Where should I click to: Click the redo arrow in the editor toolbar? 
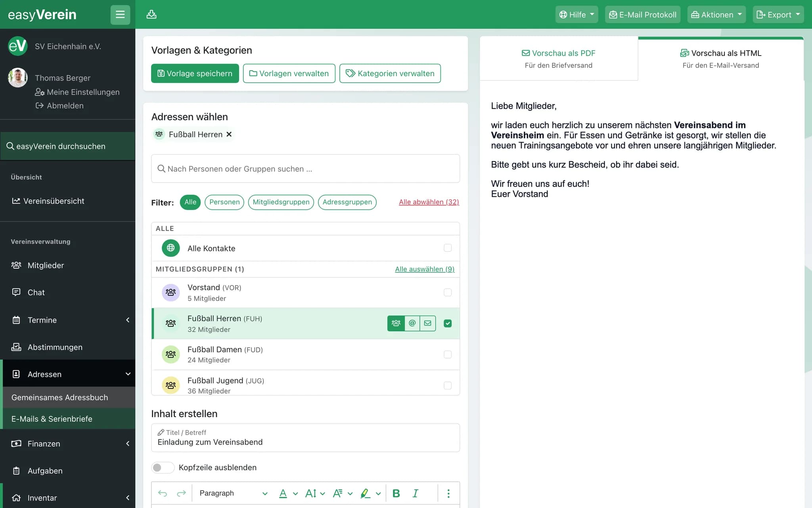point(181,493)
